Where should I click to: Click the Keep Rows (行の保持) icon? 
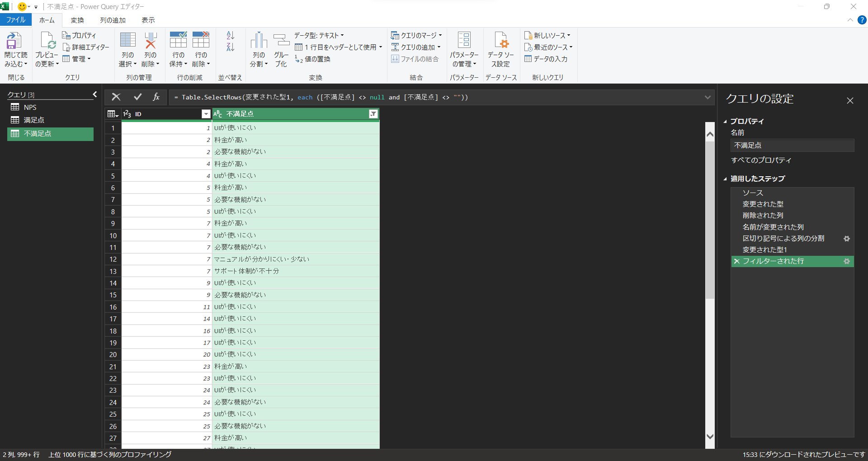178,40
